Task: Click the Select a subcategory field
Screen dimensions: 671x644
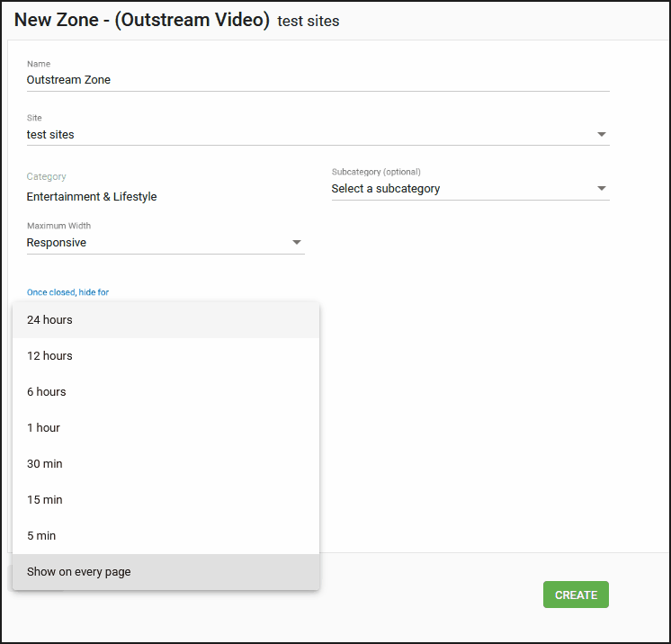Action: [x=470, y=189]
